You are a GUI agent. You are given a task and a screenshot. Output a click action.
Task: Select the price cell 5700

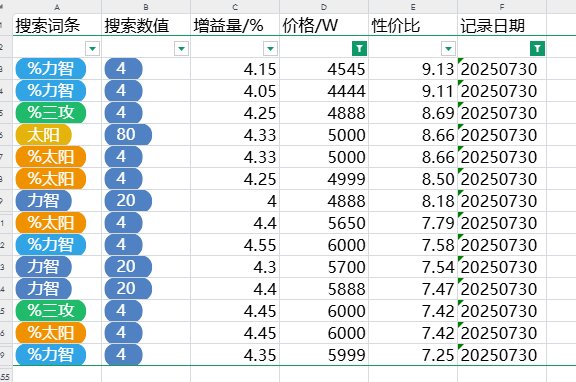[x=324, y=267]
